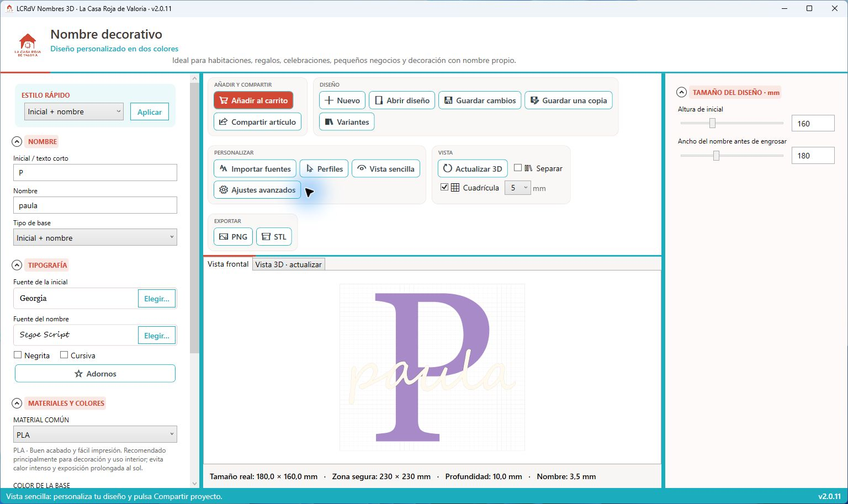Click the Inicial / texto corto field
This screenshot has height=504, width=848.
click(x=95, y=172)
